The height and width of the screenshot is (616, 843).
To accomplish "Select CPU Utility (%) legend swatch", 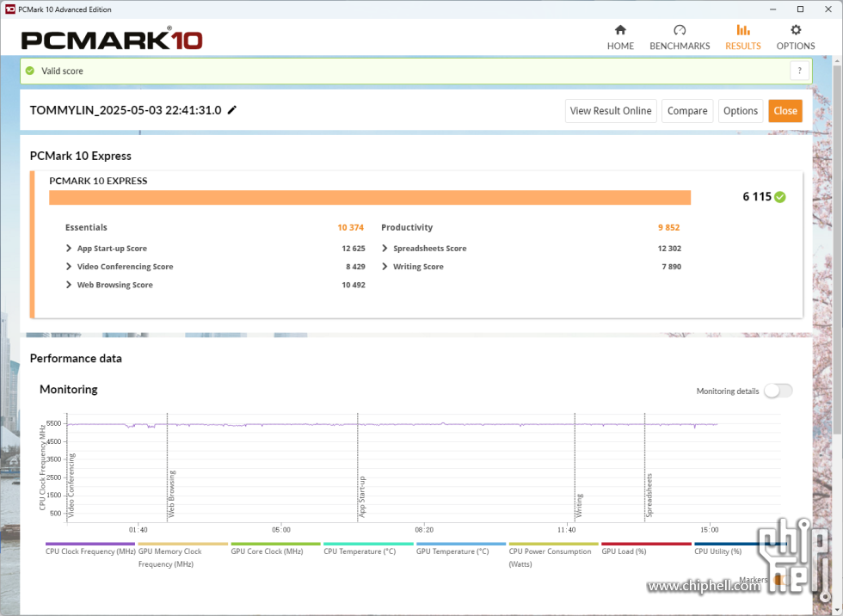I will (739, 544).
